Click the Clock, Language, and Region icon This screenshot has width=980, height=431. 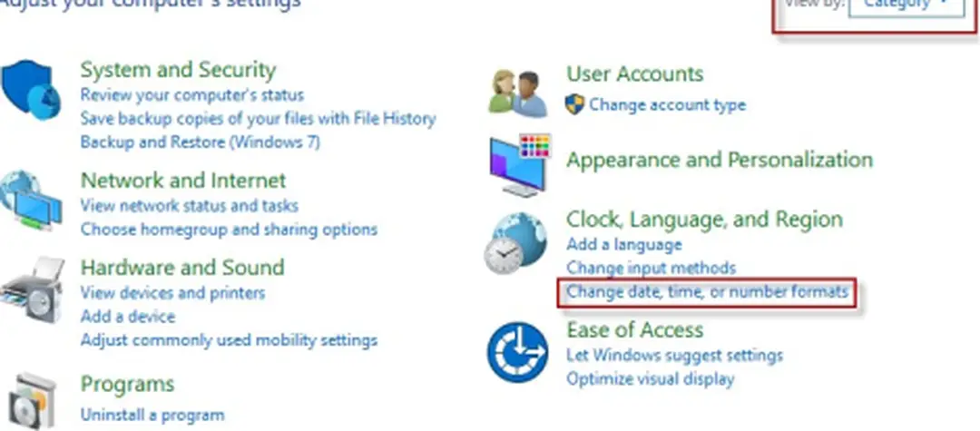click(515, 244)
